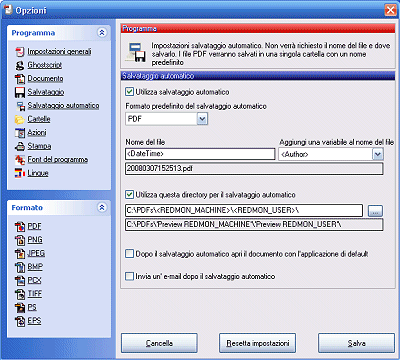Open TIFF format options
Viewport: 400px width, 360px height.
[35, 294]
